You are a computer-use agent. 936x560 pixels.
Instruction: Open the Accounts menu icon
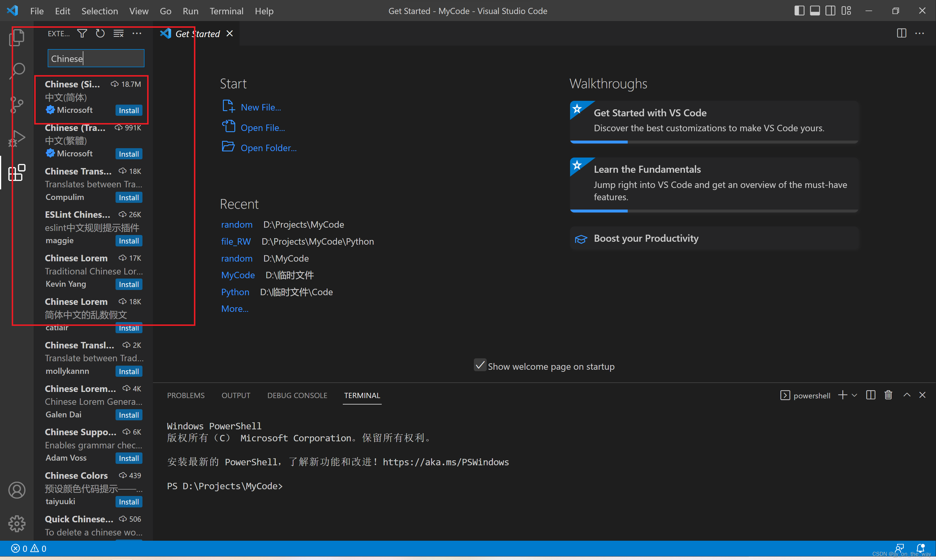(x=17, y=490)
